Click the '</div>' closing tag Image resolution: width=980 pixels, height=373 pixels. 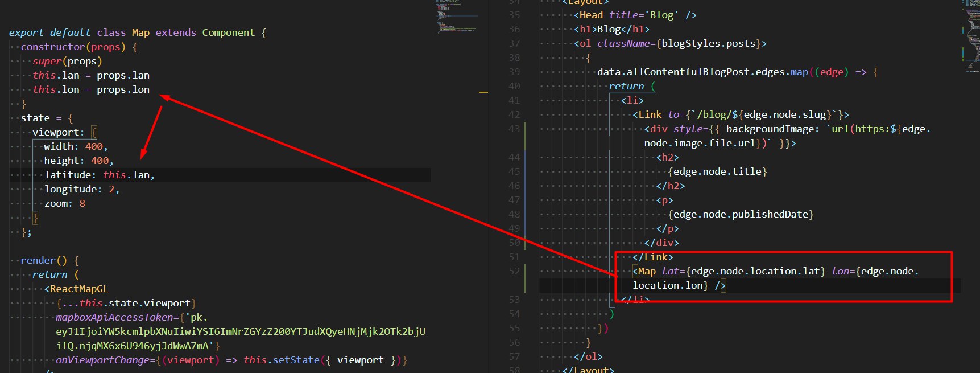661,243
